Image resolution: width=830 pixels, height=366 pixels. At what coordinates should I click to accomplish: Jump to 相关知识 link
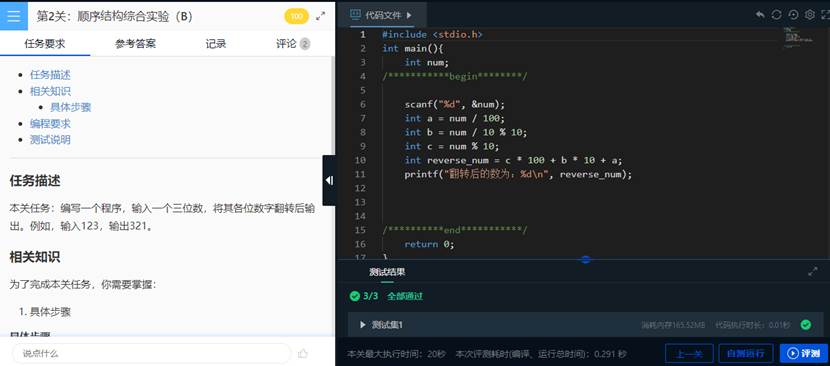[x=50, y=91]
